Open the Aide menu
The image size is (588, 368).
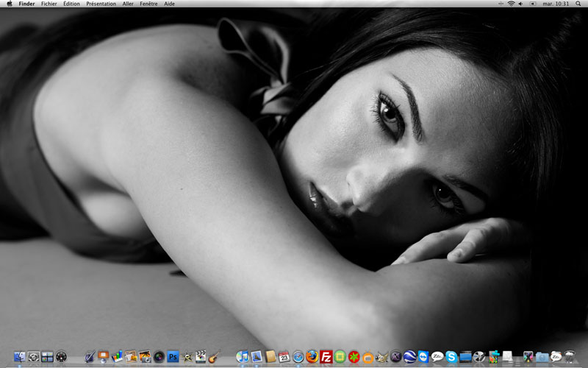(169, 4)
